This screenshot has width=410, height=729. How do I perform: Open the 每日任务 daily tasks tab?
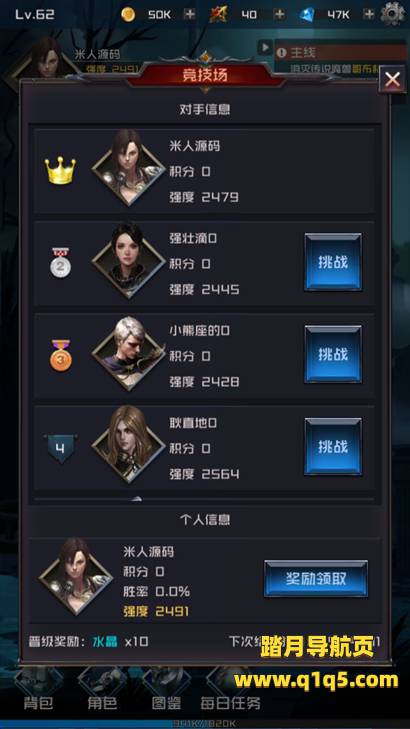point(231,703)
